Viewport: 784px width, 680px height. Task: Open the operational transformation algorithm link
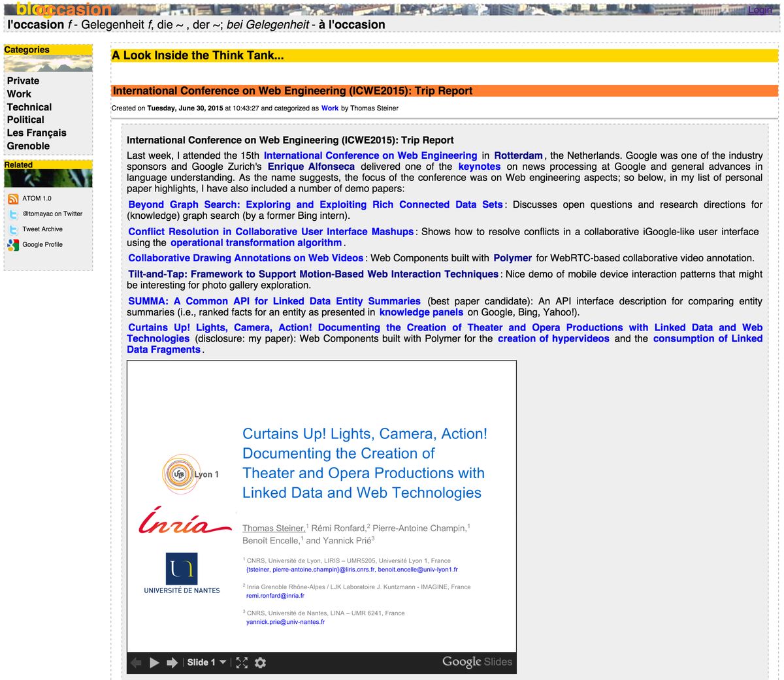(256, 242)
